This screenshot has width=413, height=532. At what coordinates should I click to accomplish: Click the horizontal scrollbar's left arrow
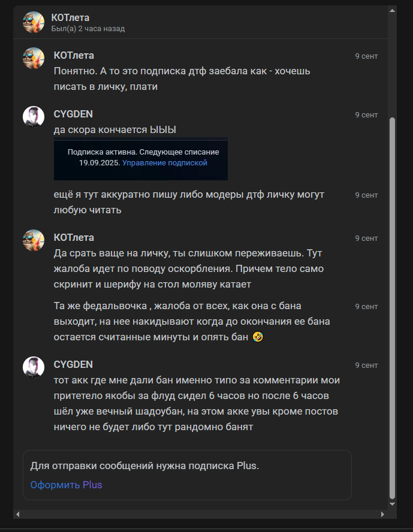(17, 514)
